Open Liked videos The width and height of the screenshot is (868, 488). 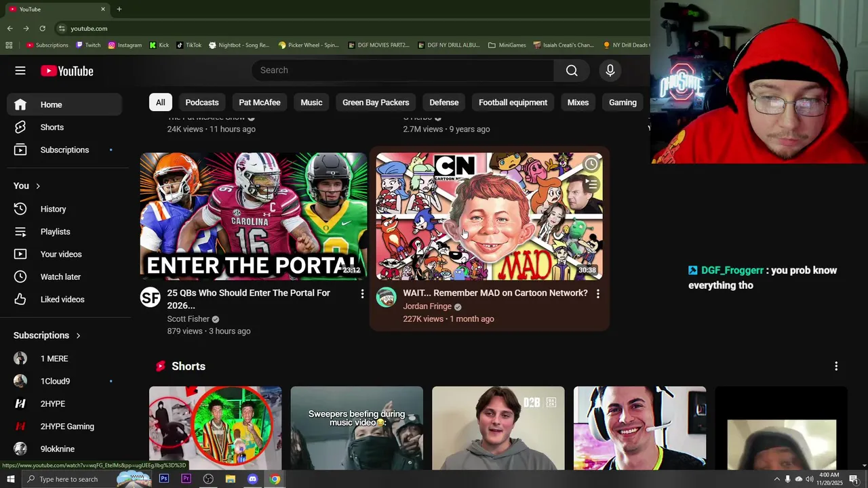tap(64, 300)
